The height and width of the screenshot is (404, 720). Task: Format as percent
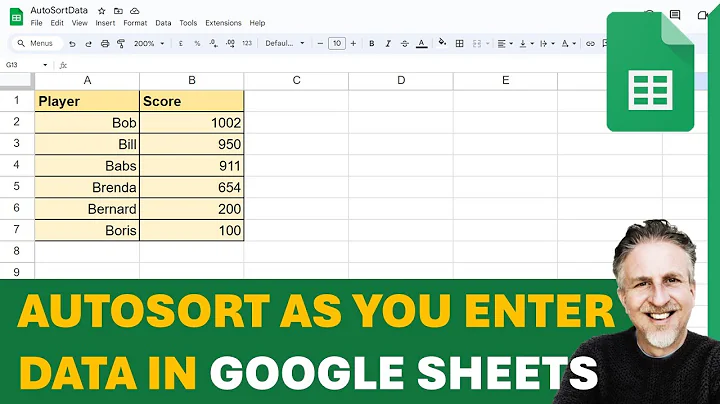click(x=197, y=44)
